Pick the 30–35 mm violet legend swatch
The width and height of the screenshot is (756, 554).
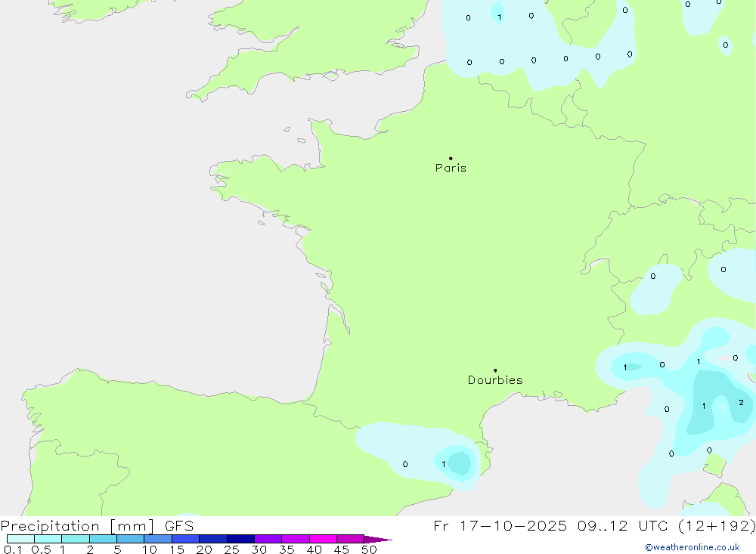pyautogui.click(x=268, y=539)
